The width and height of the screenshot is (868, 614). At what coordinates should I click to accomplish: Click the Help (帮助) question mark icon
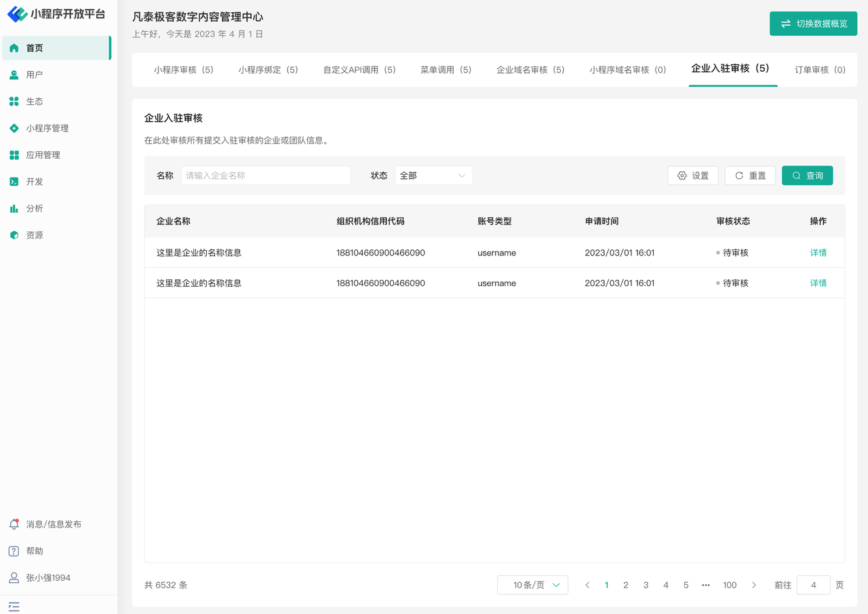pos(14,551)
